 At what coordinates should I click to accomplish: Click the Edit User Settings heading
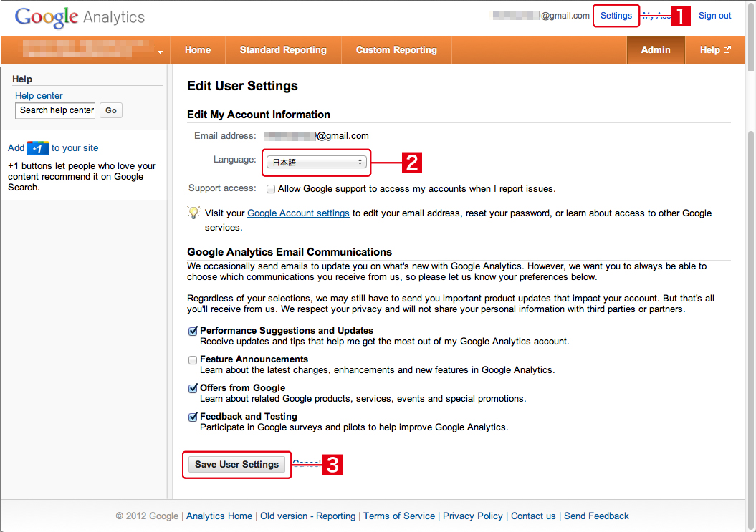coord(242,86)
